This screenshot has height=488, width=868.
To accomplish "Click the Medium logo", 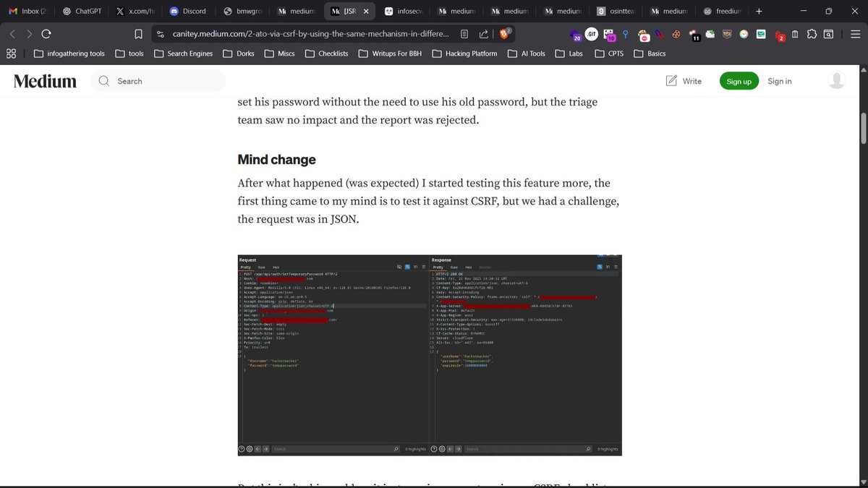I will click(45, 81).
